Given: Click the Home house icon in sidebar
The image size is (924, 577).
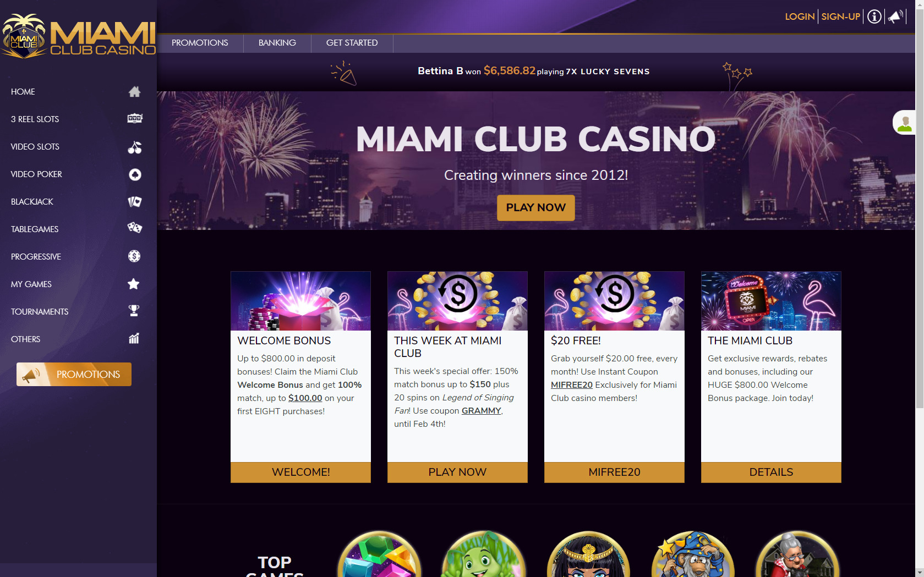Looking at the screenshot, I should tap(134, 91).
